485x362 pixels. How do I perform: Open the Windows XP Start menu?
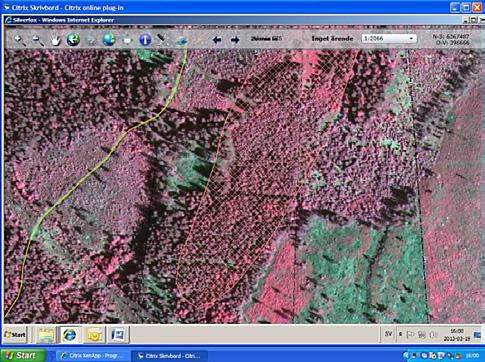tap(23, 356)
